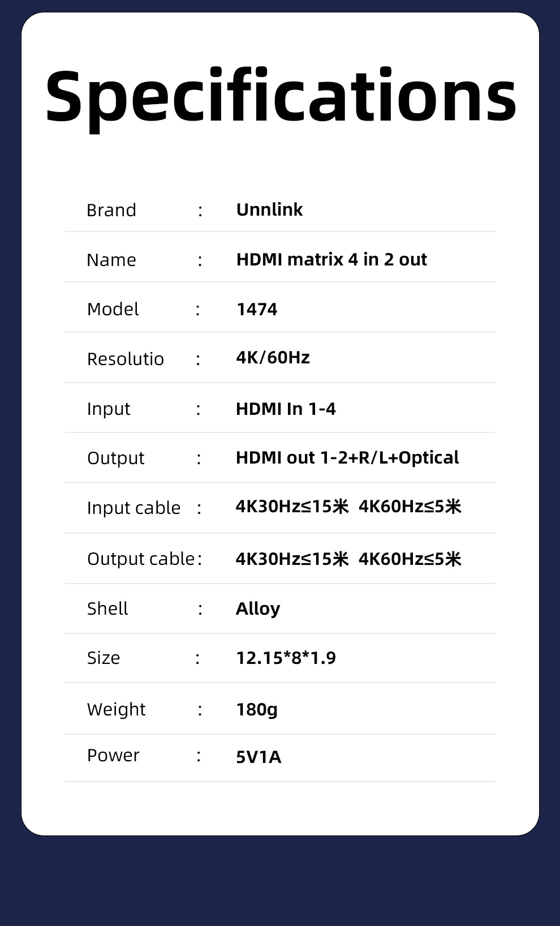Viewport: 560px width, 926px height.
Task: Click the size value 12.15*8*1.9
Action: click(x=286, y=658)
